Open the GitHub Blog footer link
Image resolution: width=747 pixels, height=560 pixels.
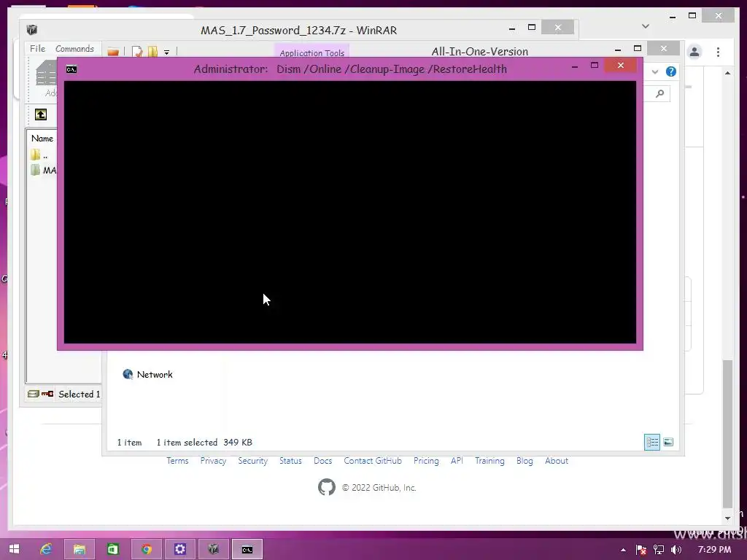(x=525, y=461)
